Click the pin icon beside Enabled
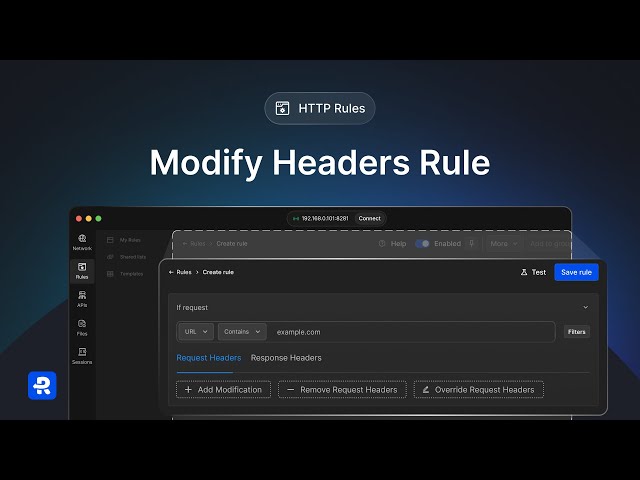Image resolution: width=640 pixels, height=480 pixels. (x=472, y=244)
